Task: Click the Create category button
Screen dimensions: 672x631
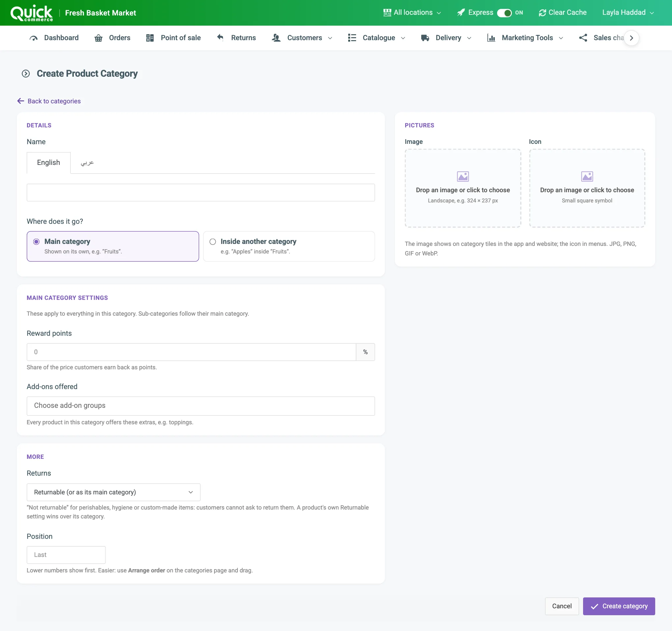Action: 619,606
